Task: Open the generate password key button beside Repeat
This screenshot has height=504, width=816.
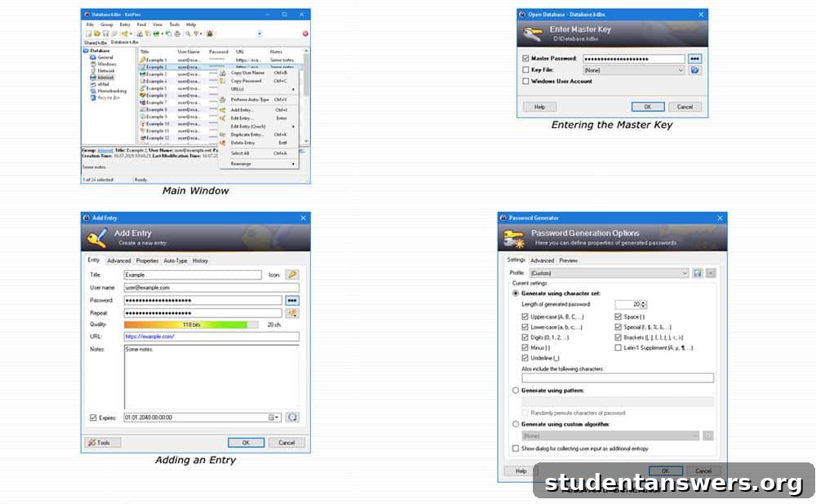Action: [292, 313]
